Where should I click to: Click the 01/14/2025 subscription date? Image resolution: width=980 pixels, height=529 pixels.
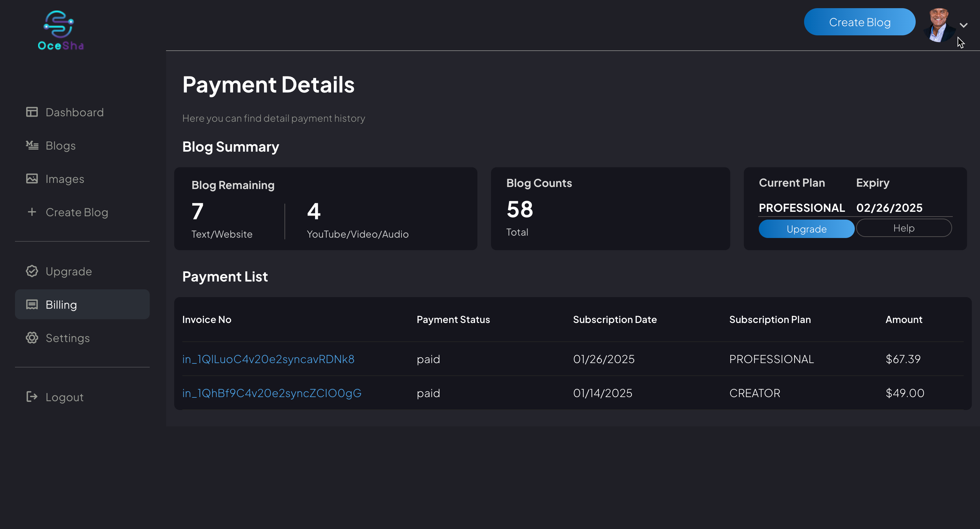[603, 393]
